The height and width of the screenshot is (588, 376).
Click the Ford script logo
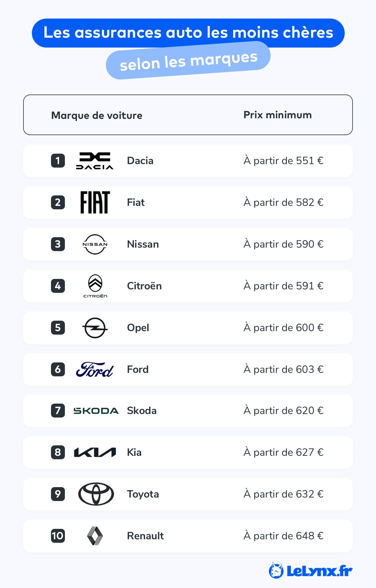[95, 369]
